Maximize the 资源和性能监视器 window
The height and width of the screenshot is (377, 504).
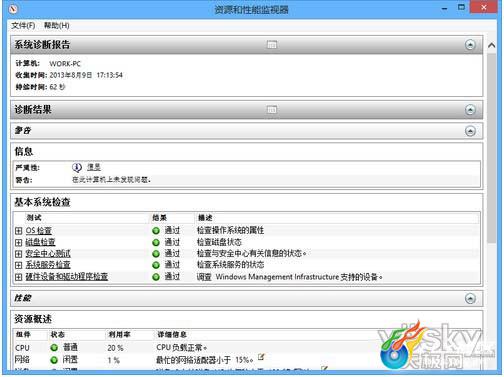(x=461, y=7)
